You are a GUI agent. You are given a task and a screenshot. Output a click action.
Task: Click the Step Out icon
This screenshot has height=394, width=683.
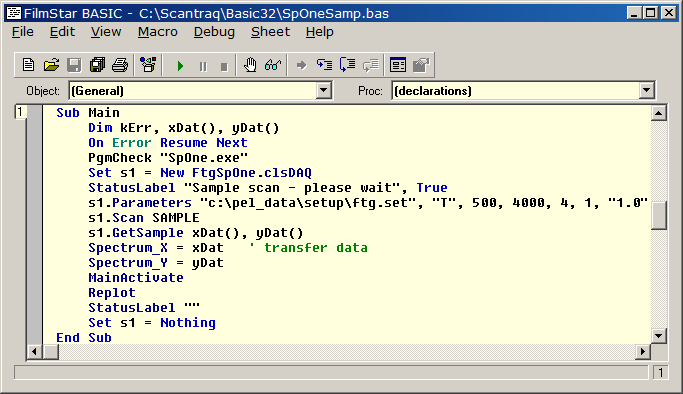(371, 65)
